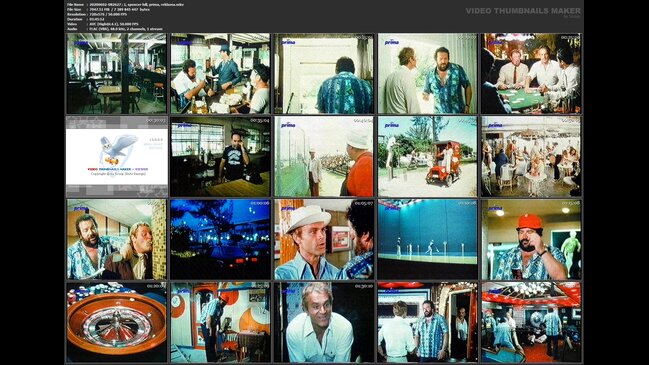Click the File Size line in header

click(108, 9)
